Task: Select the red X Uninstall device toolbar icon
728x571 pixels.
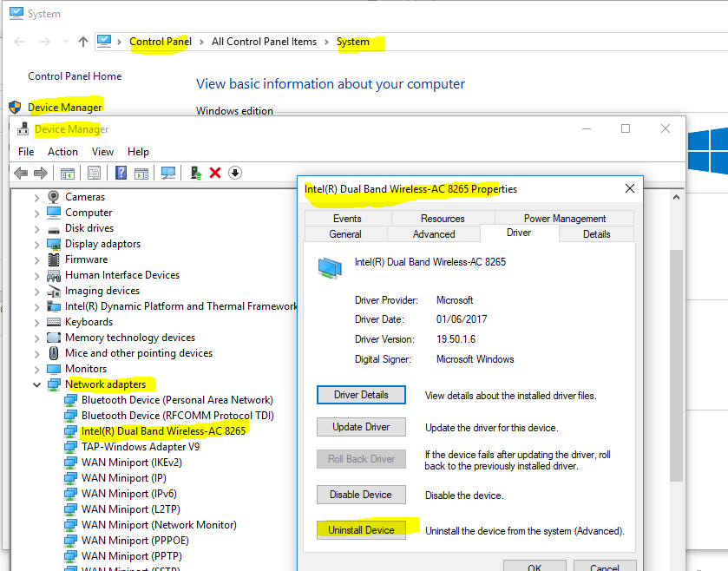Action: pyautogui.click(x=214, y=173)
